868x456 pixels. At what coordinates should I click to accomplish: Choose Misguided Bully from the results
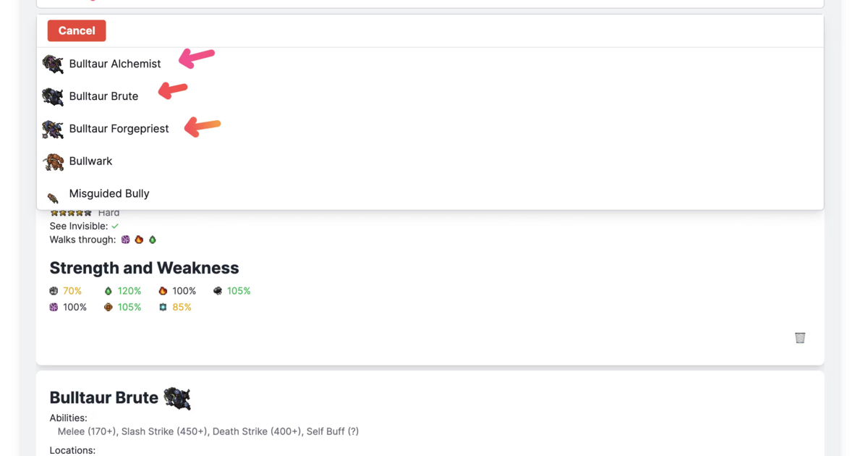pos(430,194)
